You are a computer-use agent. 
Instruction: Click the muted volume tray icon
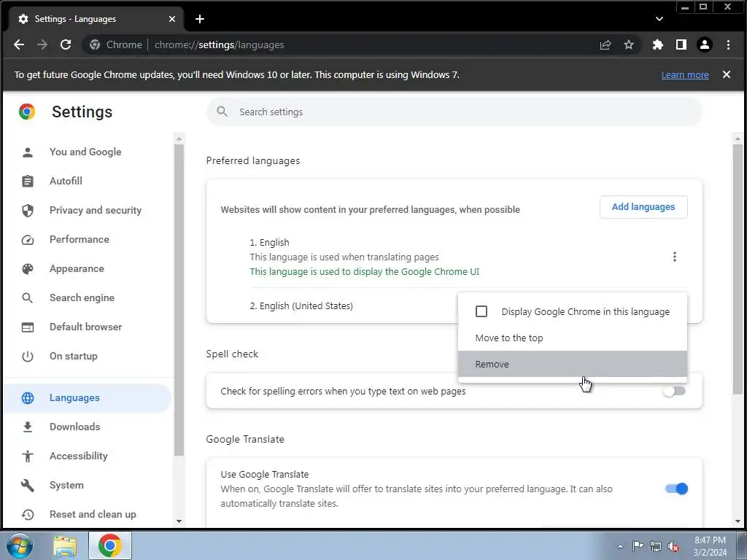[673, 546]
